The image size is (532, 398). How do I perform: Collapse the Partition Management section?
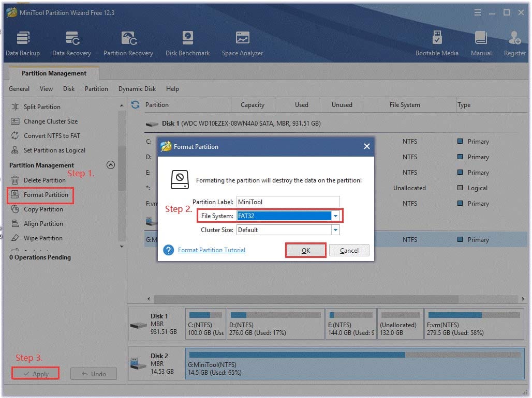pos(110,165)
